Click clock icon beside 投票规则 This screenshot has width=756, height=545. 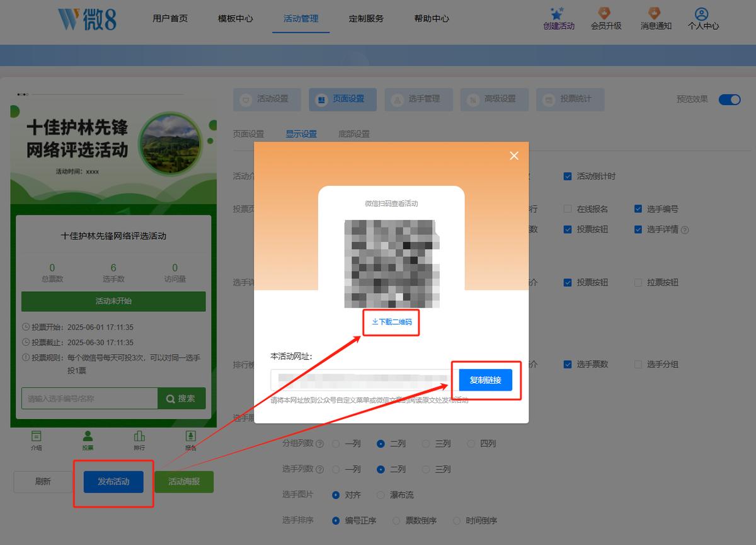(26, 357)
